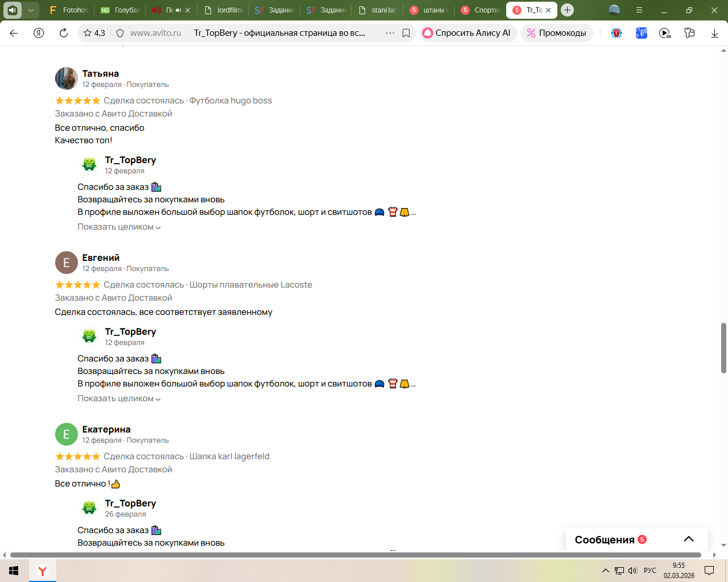
Task: Open the extensions puzzle icon
Action: pyautogui.click(x=690, y=33)
